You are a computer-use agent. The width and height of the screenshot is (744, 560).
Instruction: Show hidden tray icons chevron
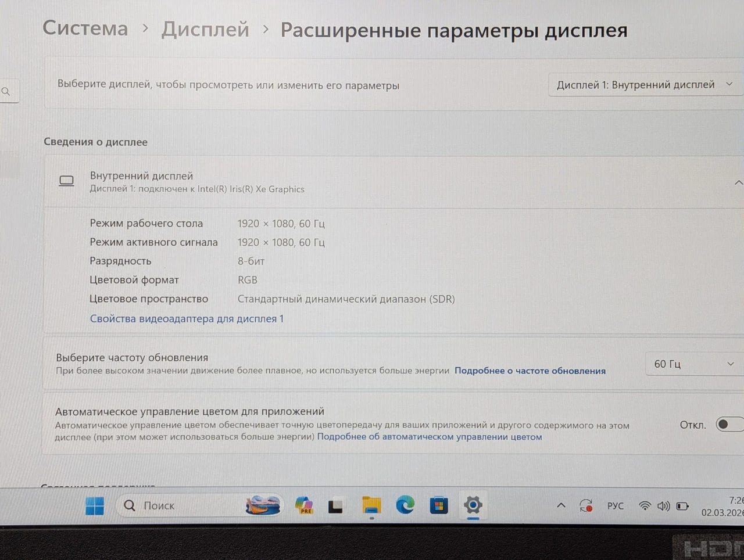(561, 505)
